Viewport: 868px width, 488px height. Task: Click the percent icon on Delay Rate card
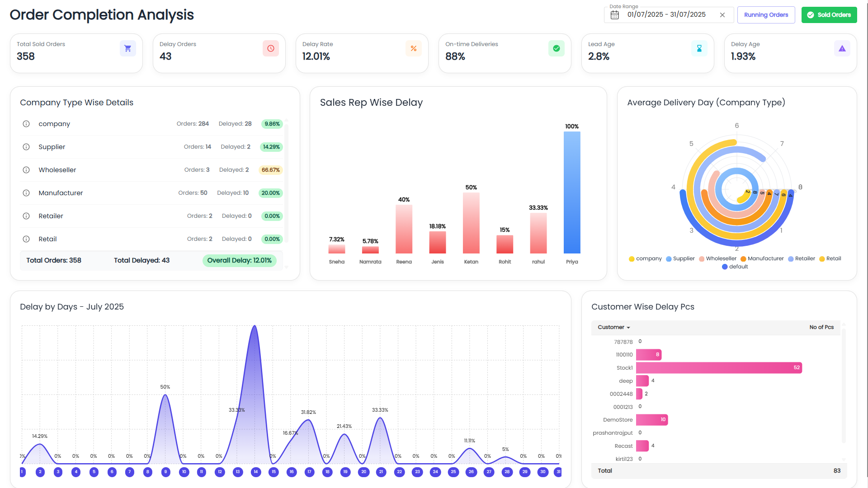coord(413,48)
